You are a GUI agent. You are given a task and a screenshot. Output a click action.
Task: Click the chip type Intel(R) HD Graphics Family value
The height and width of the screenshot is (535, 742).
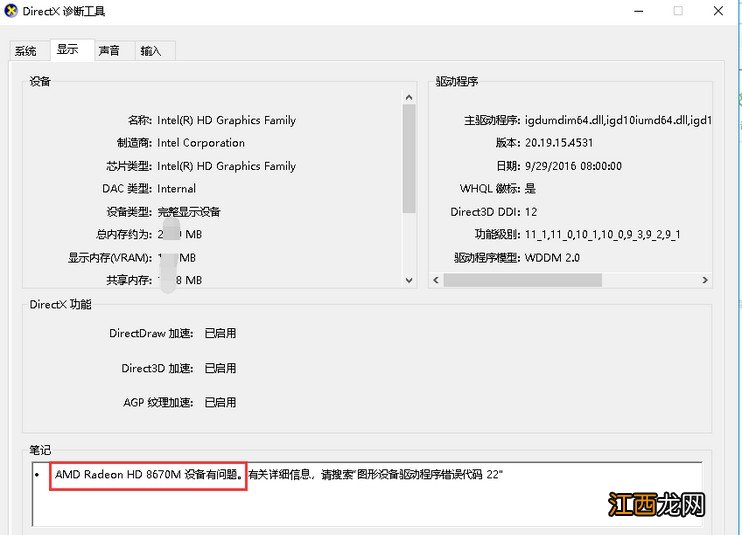[x=226, y=166]
